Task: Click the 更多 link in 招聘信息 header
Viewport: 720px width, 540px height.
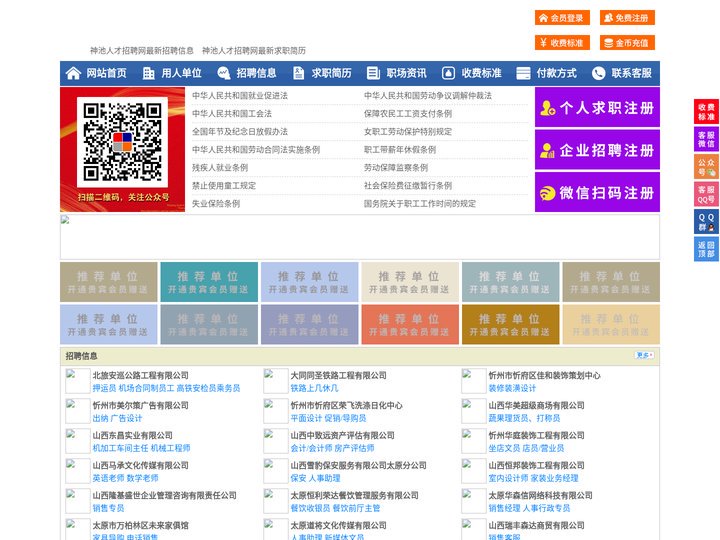Action: tap(644, 355)
